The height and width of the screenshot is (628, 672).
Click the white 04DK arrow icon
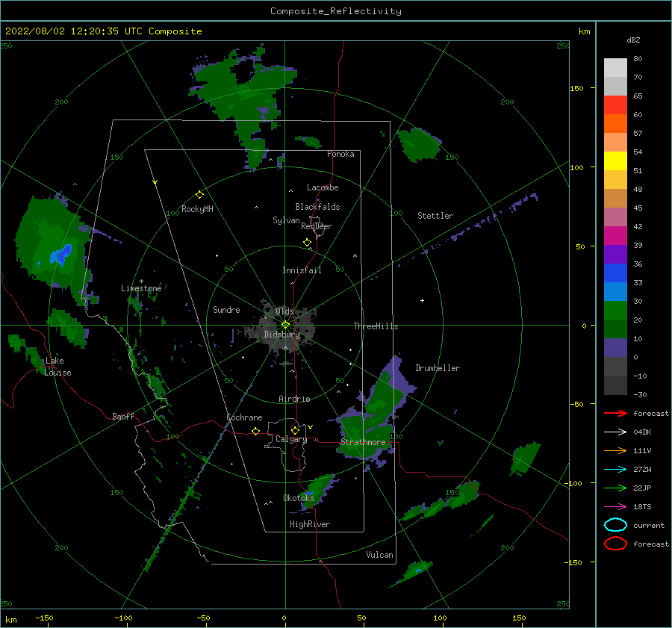point(615,432)
